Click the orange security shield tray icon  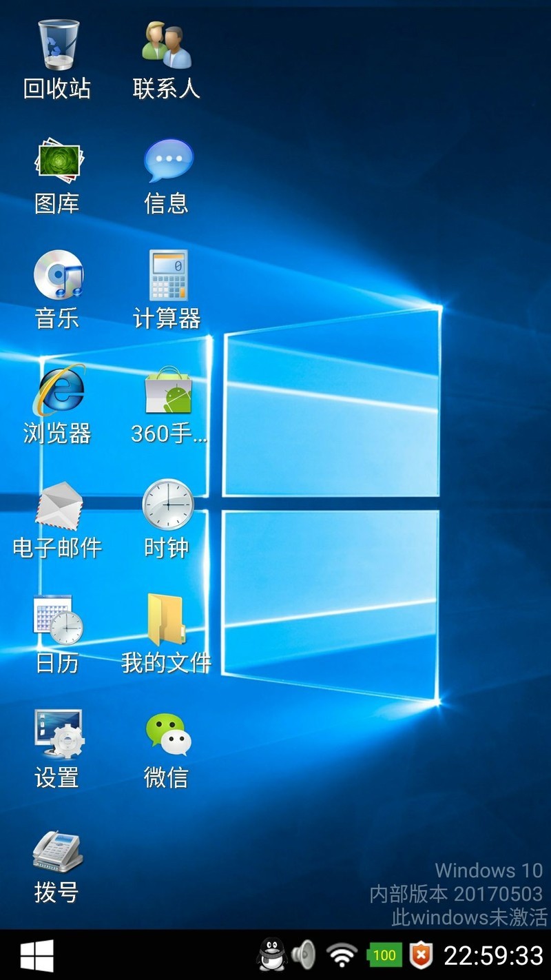421,955
